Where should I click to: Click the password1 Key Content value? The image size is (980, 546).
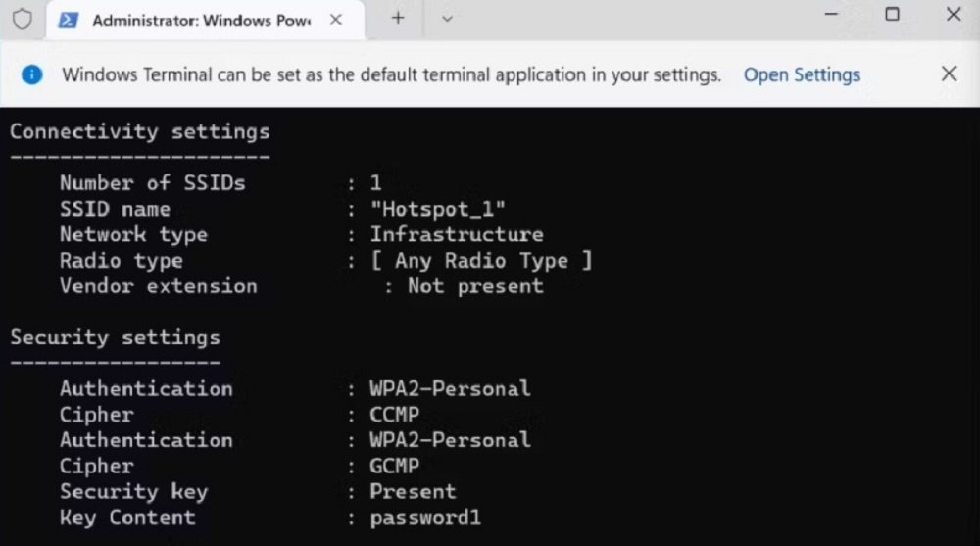(x=425, y=518)
